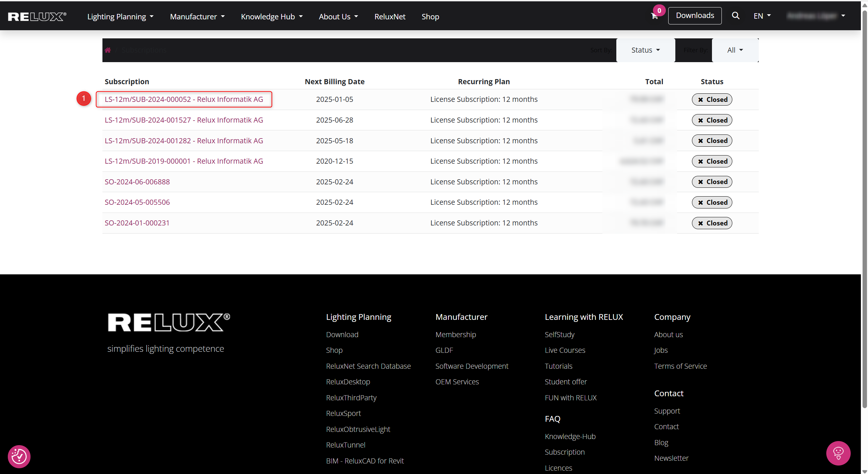The width and height of the screenshot is (868, 474).
Task: Expand the Lighting Planning menu
Action: click(x=120, y=17)
